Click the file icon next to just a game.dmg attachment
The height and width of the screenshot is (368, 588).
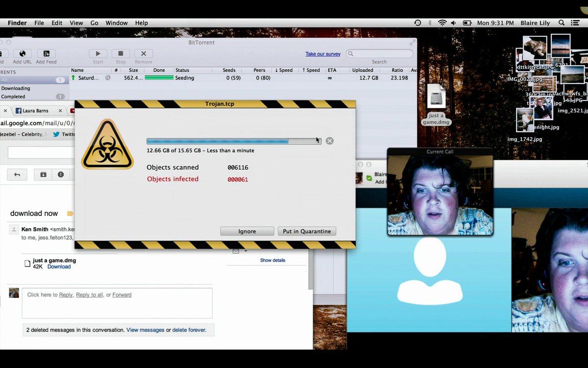pos(27,263)
